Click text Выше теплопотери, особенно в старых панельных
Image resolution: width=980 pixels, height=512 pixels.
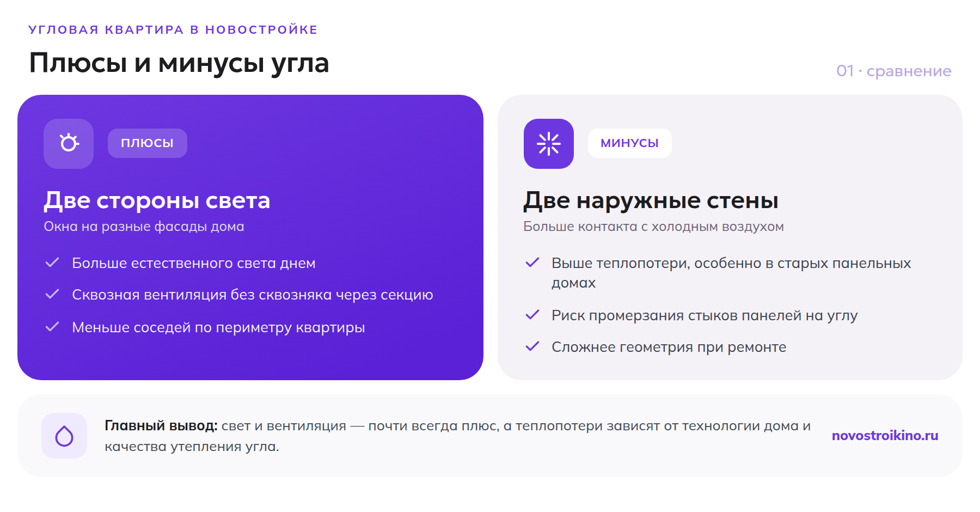coord(731,263)
